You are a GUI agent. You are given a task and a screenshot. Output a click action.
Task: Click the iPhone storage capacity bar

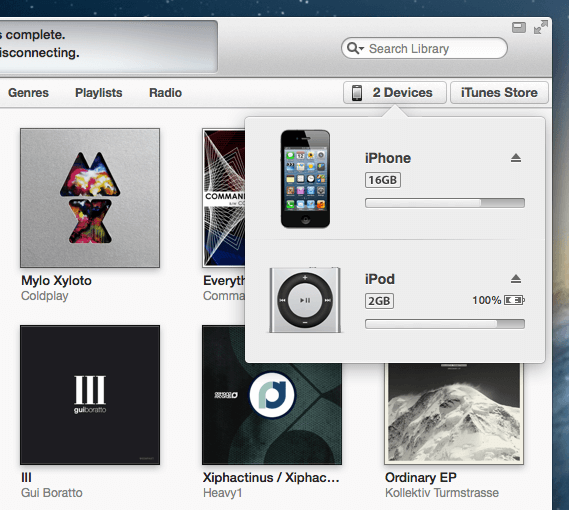coord(445,203)
